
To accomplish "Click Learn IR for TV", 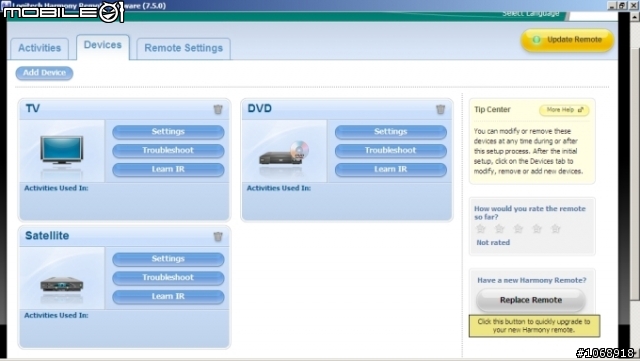I will 168,169.
